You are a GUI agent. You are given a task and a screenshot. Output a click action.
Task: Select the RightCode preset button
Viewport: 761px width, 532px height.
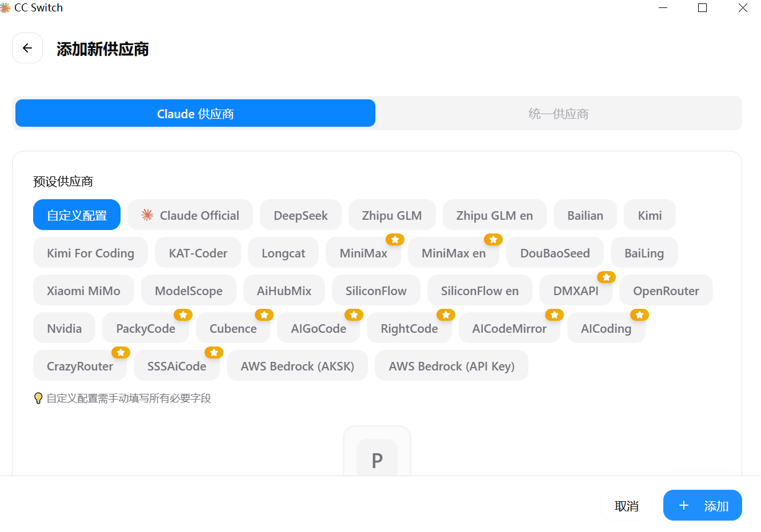point(409,328)
